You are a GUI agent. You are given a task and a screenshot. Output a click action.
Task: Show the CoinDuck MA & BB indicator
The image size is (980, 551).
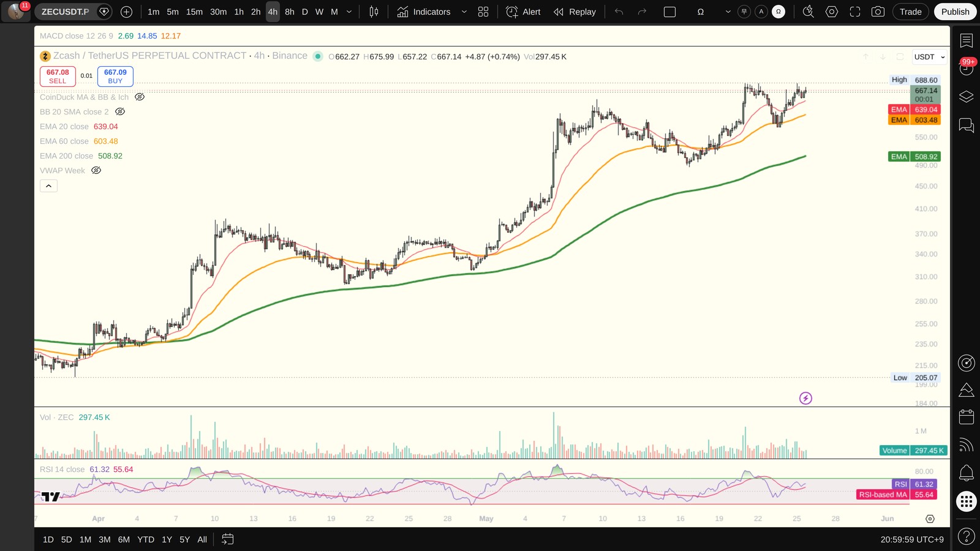140,97
